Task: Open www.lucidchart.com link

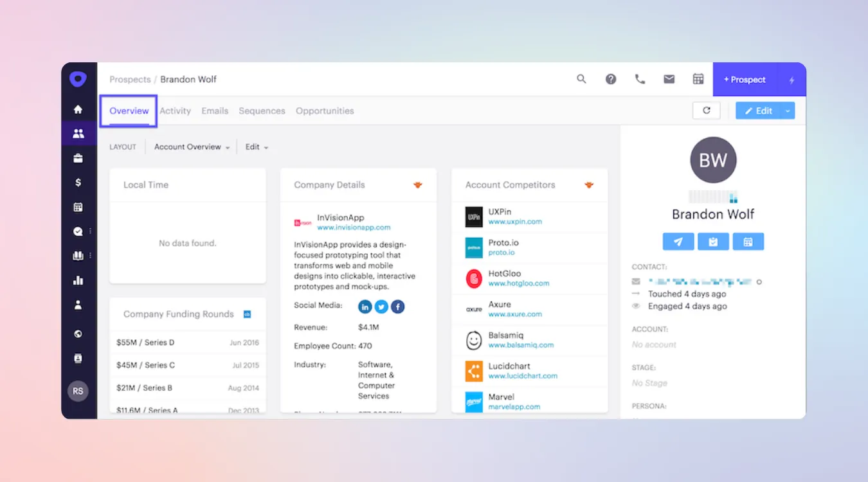Action: [523, 376]
